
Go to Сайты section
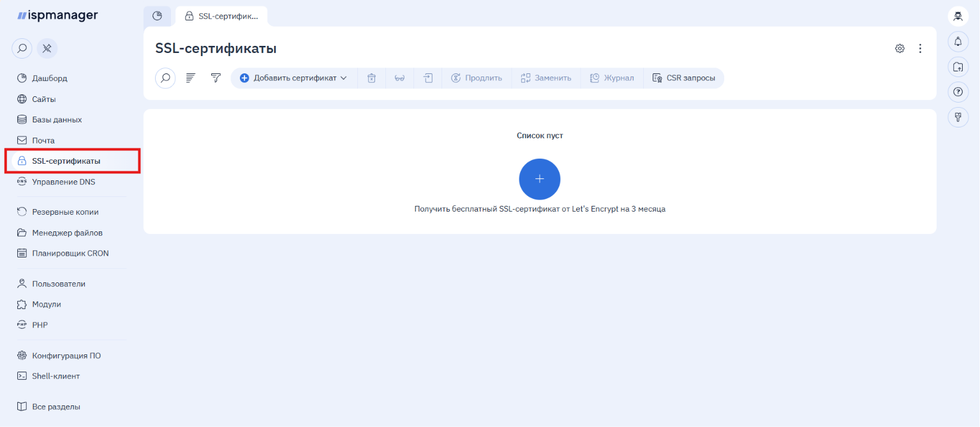(36, 99)
